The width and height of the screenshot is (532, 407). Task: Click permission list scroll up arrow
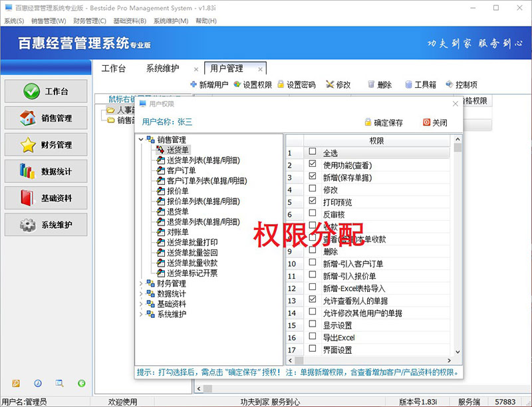458,139
